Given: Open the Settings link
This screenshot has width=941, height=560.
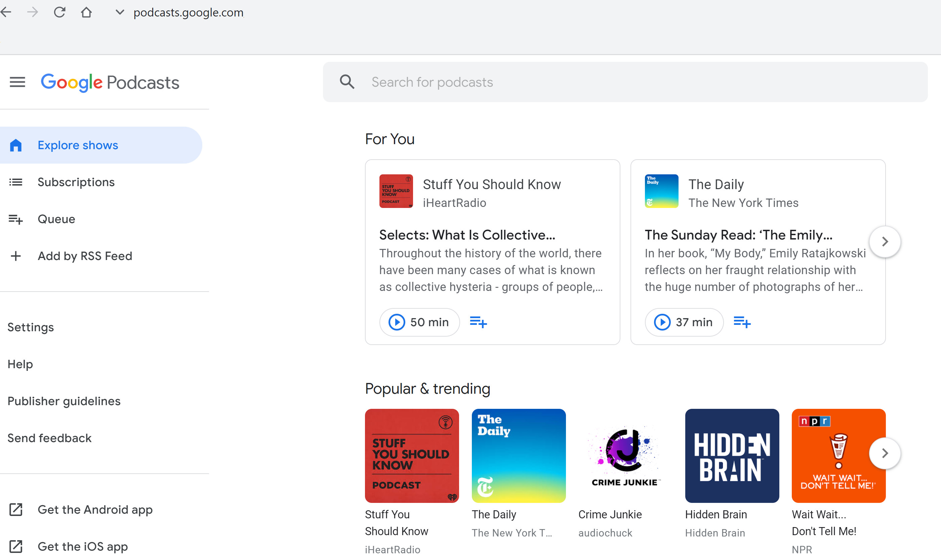Looking at the screenshot, I should [x=31, y=327].
